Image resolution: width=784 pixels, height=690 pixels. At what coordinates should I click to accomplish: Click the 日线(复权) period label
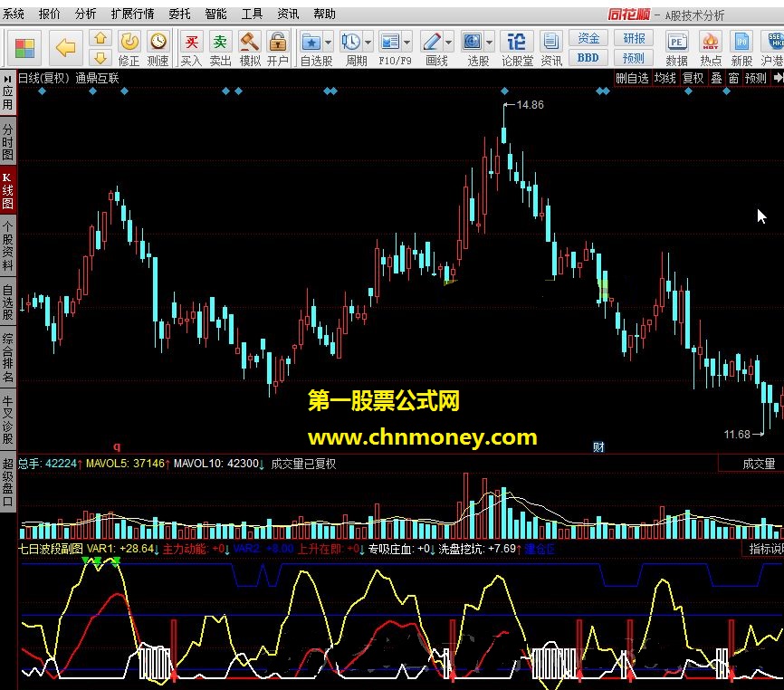[x=43, y=78]
